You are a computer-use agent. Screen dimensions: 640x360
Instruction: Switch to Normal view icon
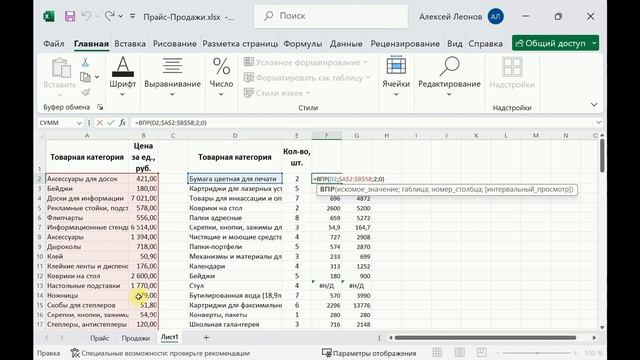pyautogui.click(x=437, y=353)
